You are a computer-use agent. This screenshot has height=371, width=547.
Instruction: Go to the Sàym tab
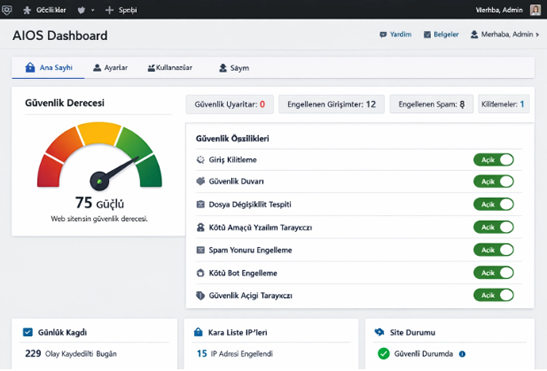[x=234, y=68]
